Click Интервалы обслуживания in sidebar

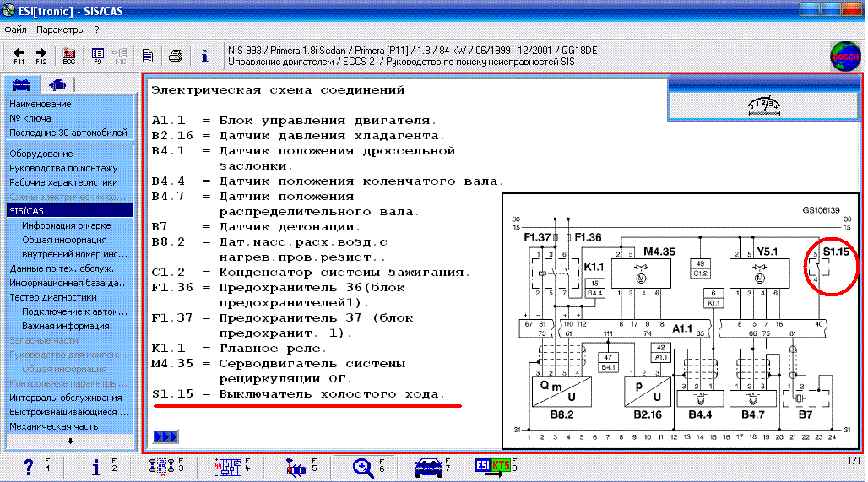pos(66,398)
